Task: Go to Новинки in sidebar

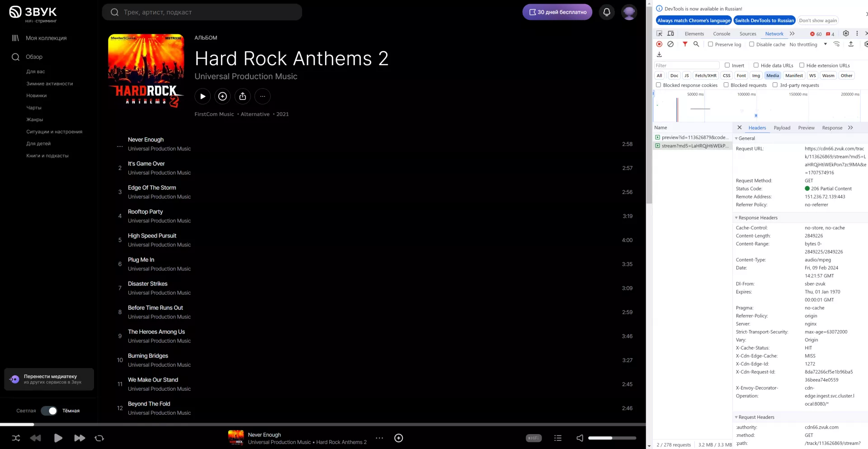Action: coord(37,95)
